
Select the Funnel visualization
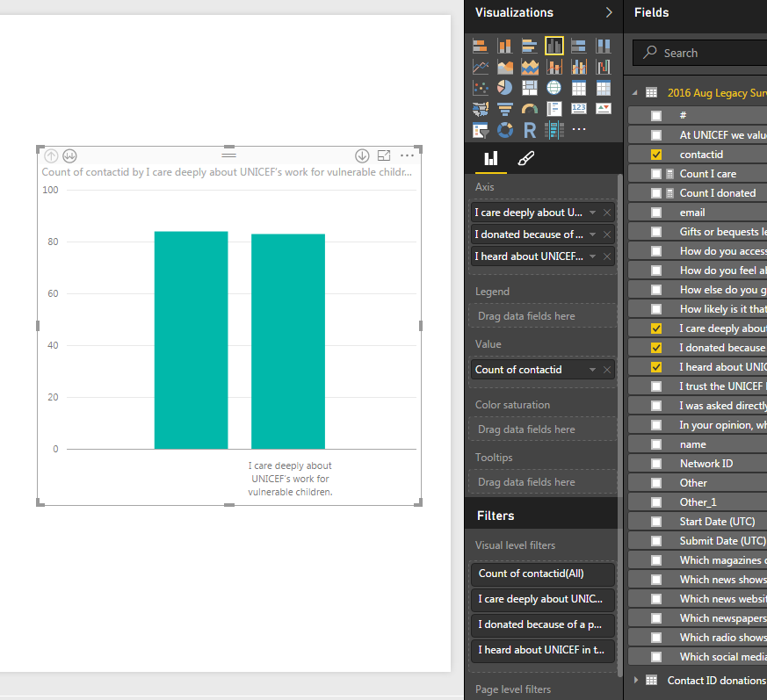click(x=505, y=109)
